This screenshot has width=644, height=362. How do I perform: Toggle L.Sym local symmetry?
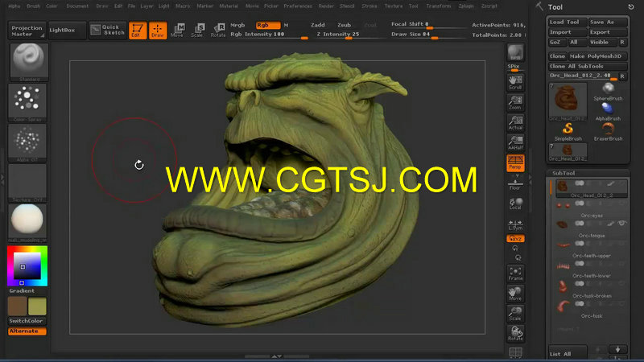[515, 224]
